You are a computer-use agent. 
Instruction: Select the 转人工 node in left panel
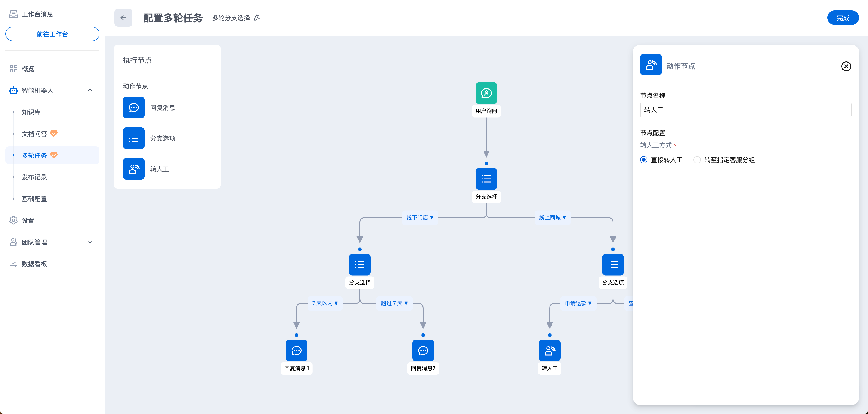[x=134, y=169]
